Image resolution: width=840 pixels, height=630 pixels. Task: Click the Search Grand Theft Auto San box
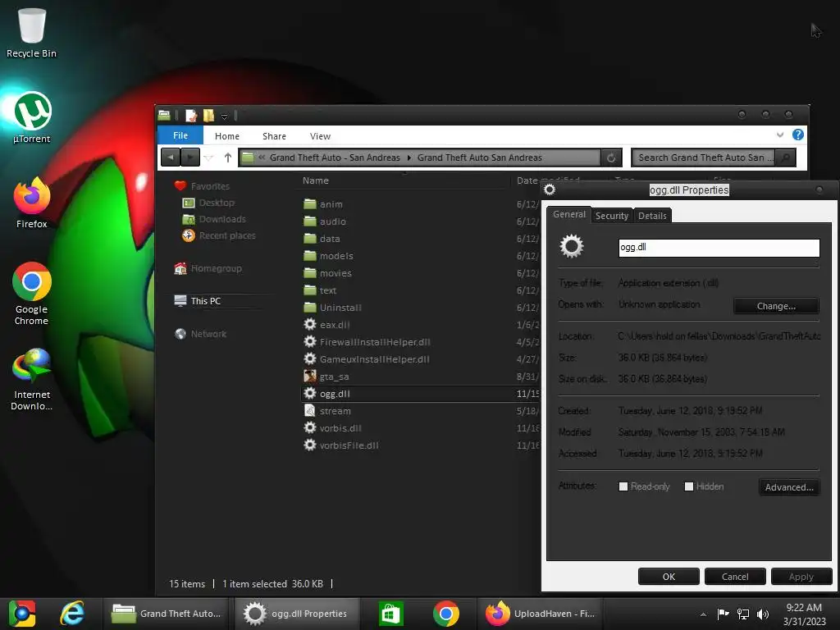click(703, 157)
